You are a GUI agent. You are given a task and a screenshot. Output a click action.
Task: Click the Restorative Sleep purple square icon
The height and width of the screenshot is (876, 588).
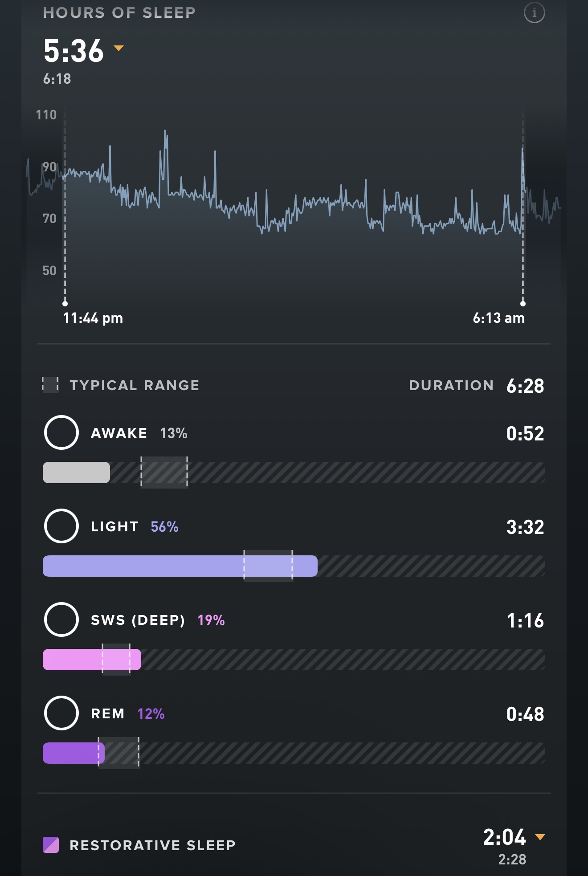coord(51,845)
